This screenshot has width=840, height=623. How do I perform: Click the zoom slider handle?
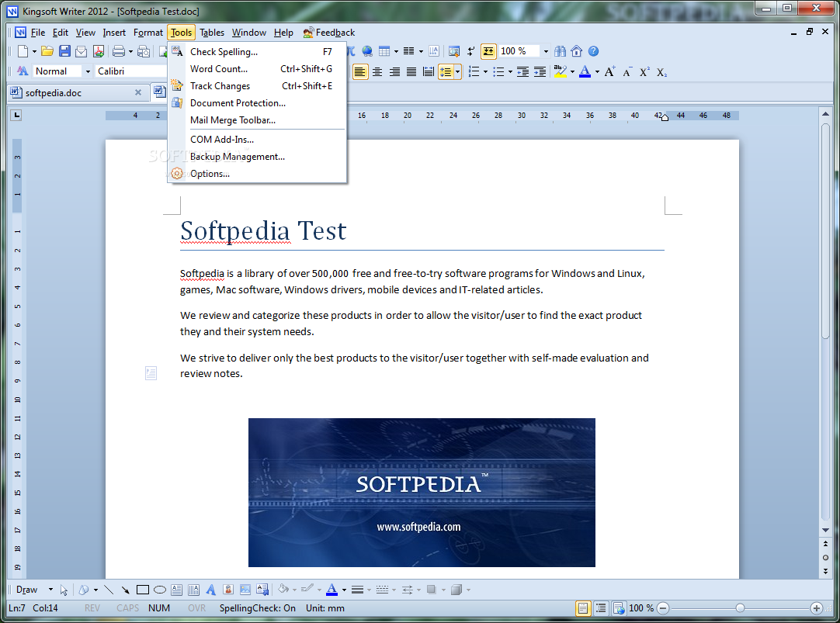740,608
